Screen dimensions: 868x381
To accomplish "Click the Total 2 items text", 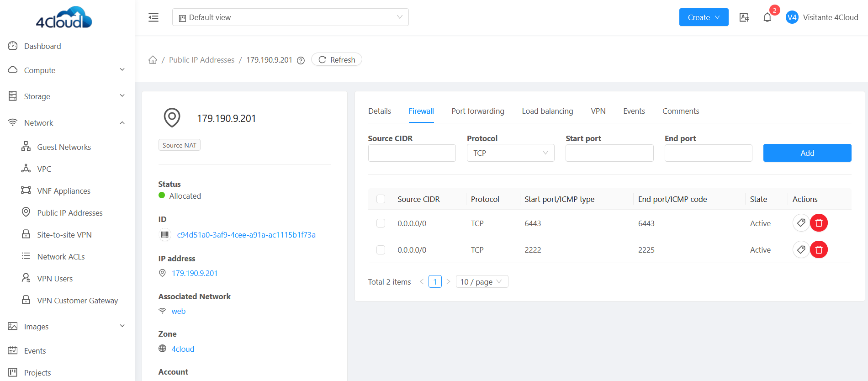I will pyautogui.click(x=389, y=281).
